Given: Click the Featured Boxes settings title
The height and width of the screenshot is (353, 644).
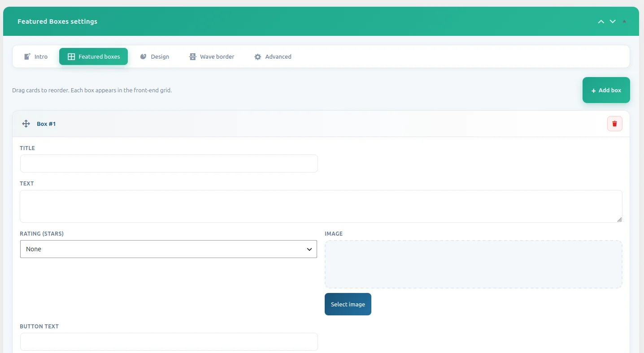Looking at the screenshot, I should point(57,22).
